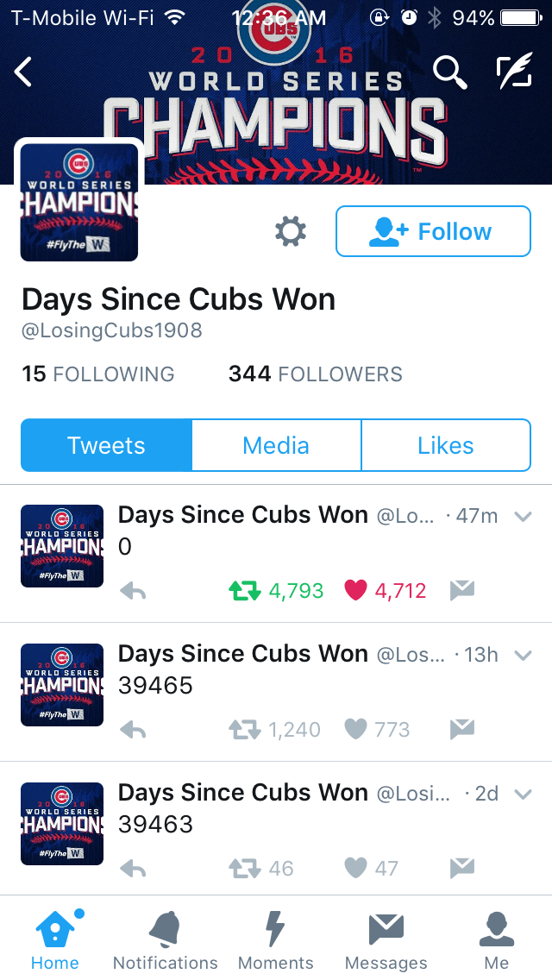Expand options chevron on the 47m tweet
The image size is (552, 980).
[x=523, y=516]
